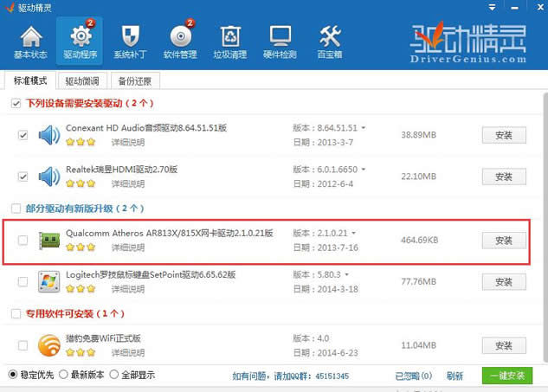
Task: Open version dropdown for 2.1.0.21
Action: 354,233
